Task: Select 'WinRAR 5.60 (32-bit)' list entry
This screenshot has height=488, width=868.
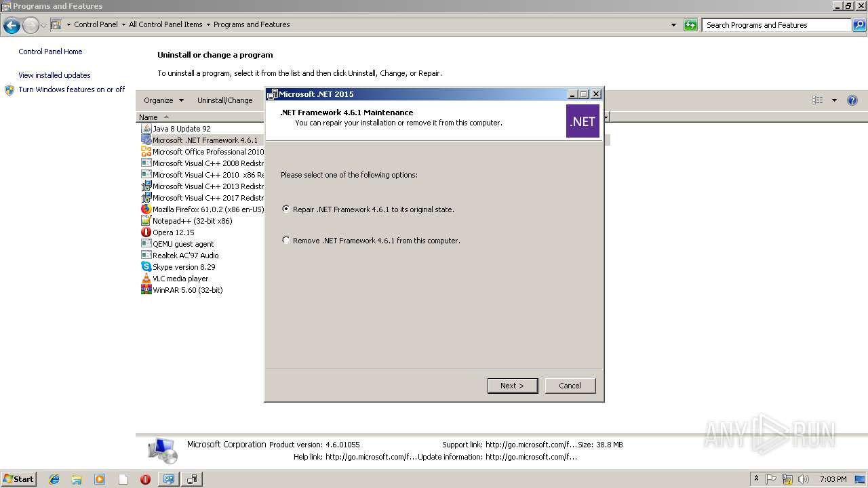Action: click(x=188, y=290)
